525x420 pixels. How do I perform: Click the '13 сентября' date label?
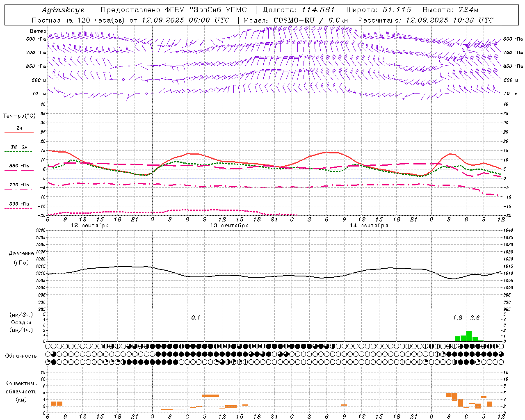pyautogui.click(x=229, y=226)
